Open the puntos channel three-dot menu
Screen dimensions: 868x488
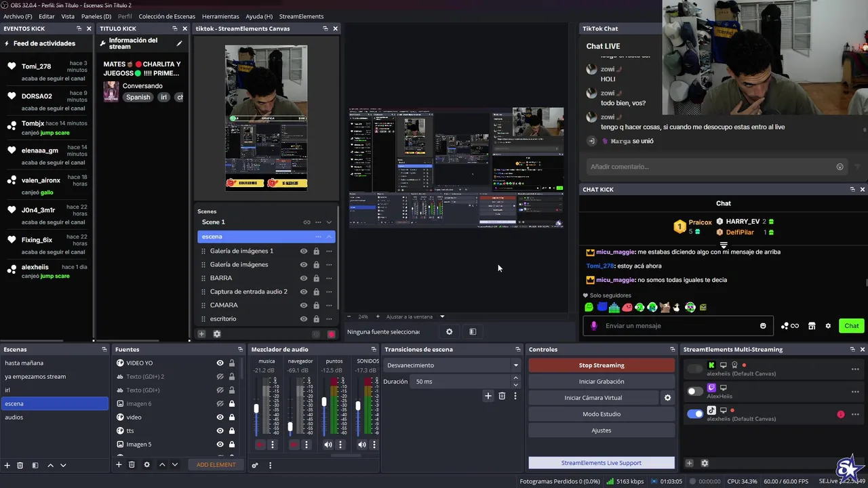[340, 445]
